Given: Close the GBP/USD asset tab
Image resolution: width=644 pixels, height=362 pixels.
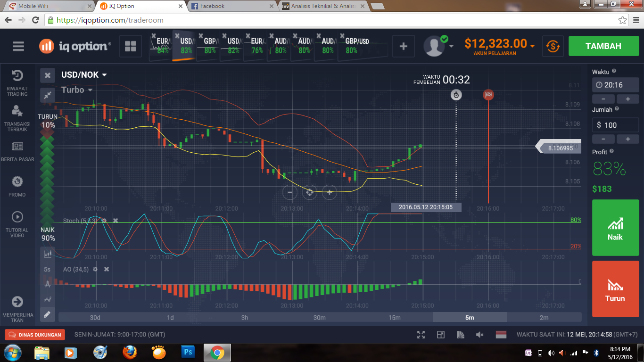Looking at the screenshot, I should (342, 36).
